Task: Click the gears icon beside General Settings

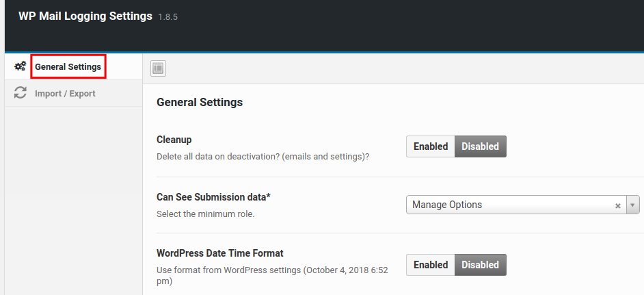Action: (21, 66)
